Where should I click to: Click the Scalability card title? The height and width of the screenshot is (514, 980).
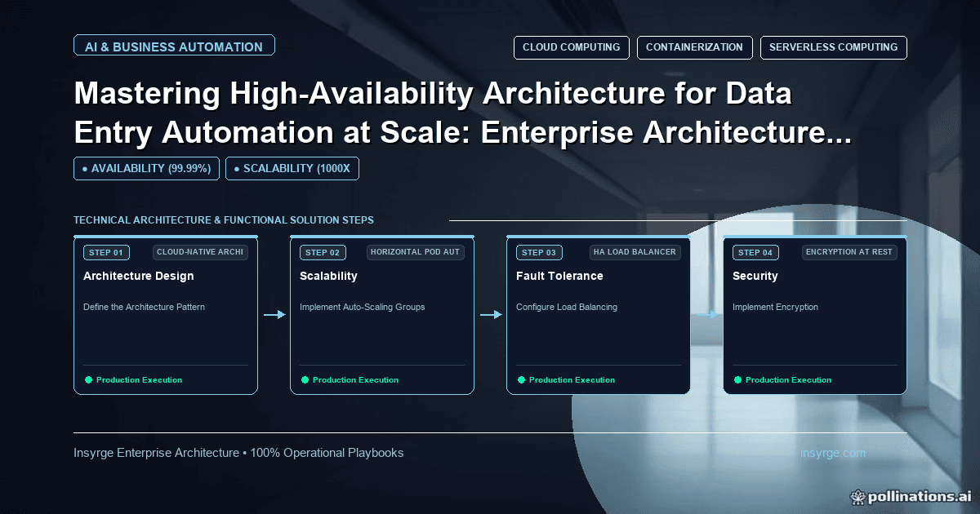point(328,276)
